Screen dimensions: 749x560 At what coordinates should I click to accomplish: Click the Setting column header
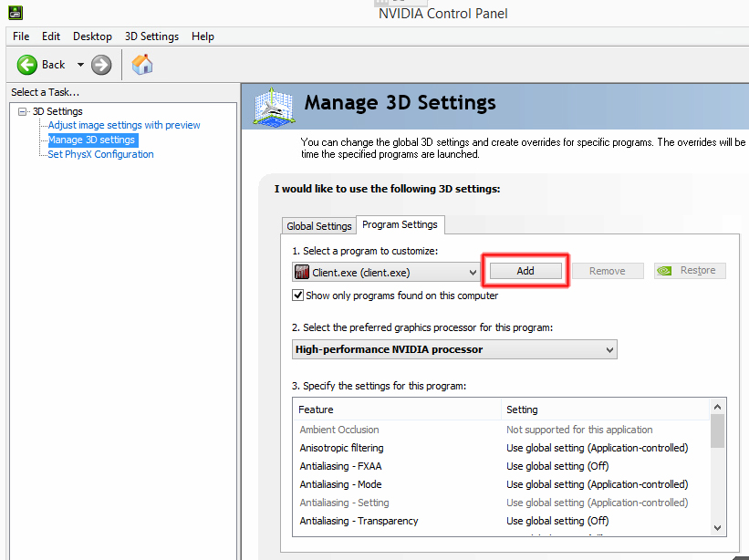click(606, 410)
